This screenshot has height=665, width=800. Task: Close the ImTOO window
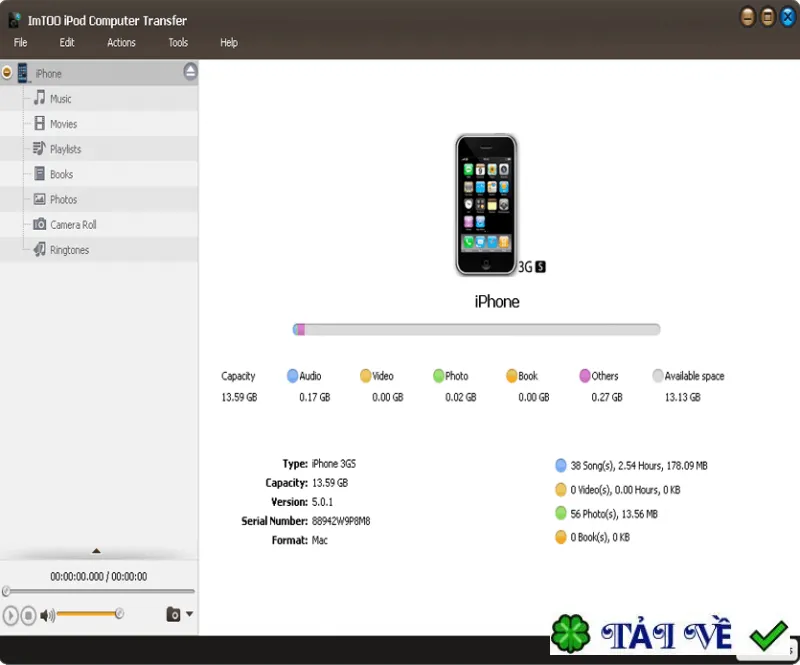click(x=787, y=17)
